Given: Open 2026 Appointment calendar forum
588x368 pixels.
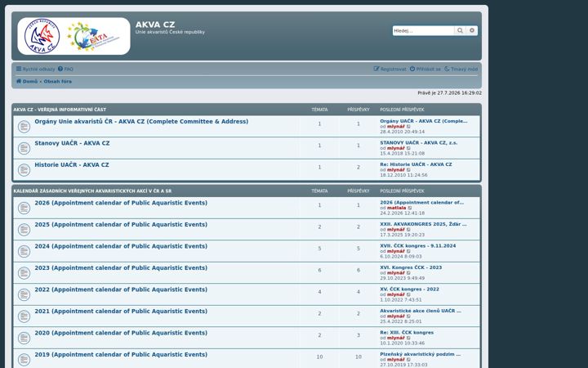Looking at the screenshot, I should (x=121, y=203).
